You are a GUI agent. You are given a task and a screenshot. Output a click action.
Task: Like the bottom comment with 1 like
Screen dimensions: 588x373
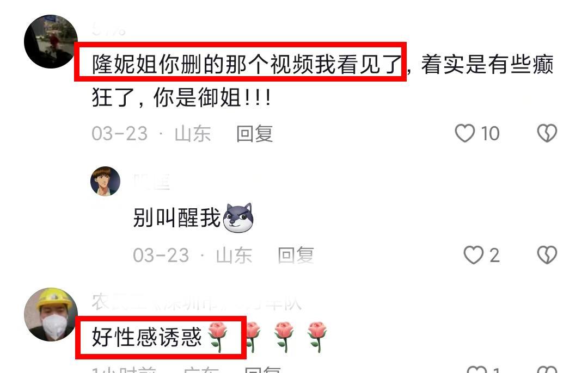477,369
